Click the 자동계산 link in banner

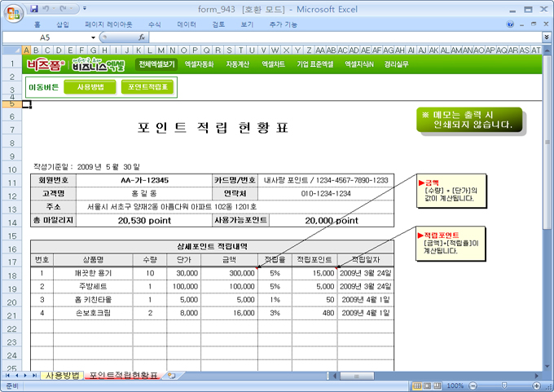coord(238,63)
